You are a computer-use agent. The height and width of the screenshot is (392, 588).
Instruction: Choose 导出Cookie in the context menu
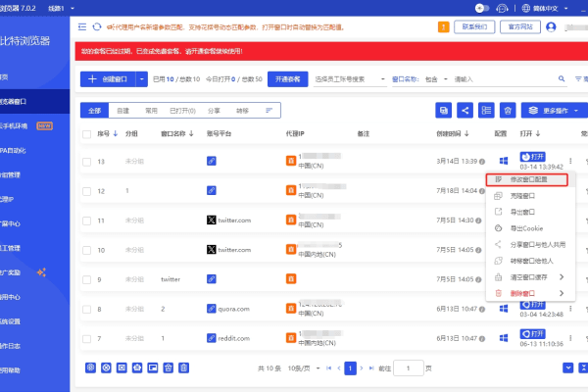530,228
